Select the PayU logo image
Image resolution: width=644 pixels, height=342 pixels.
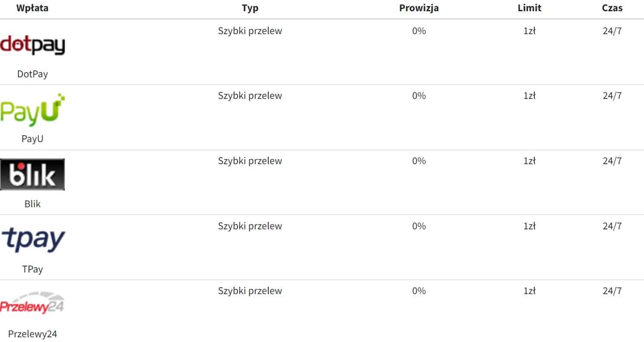[32, 110]
